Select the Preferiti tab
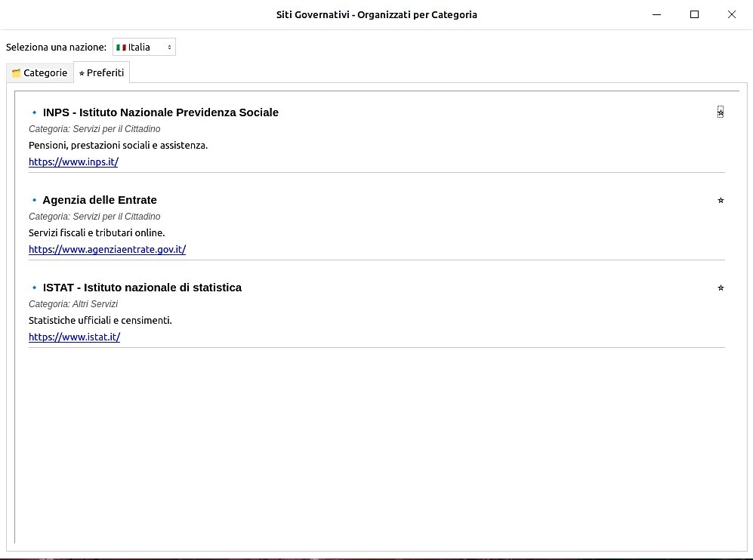Viewport: 753px width, 560px height. click(x=101, y=73)
